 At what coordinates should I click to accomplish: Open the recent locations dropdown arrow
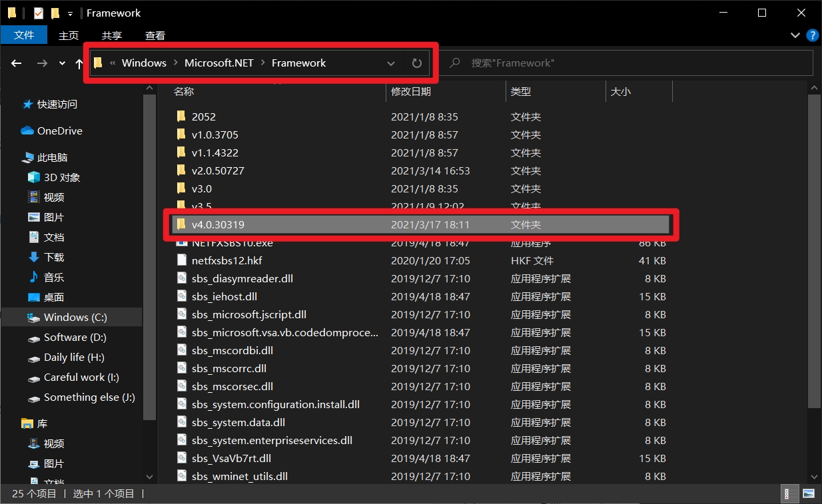[x=62, y=63]
